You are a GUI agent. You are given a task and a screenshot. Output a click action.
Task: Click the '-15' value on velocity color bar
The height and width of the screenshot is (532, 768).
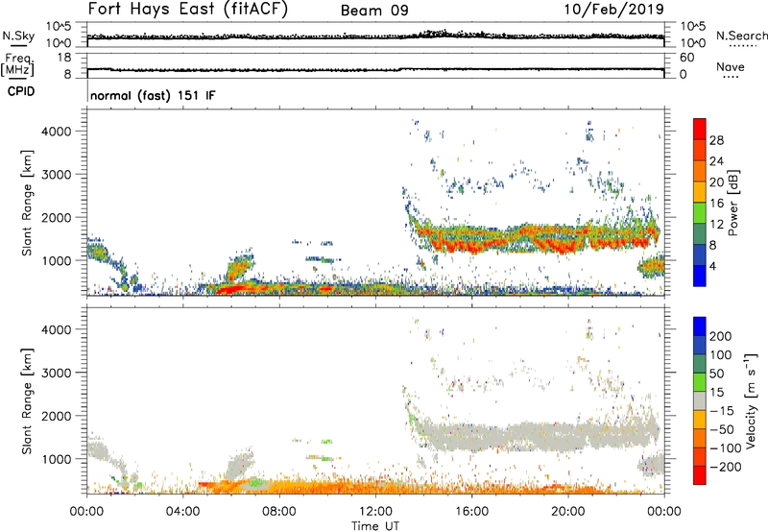coord(721,411)
